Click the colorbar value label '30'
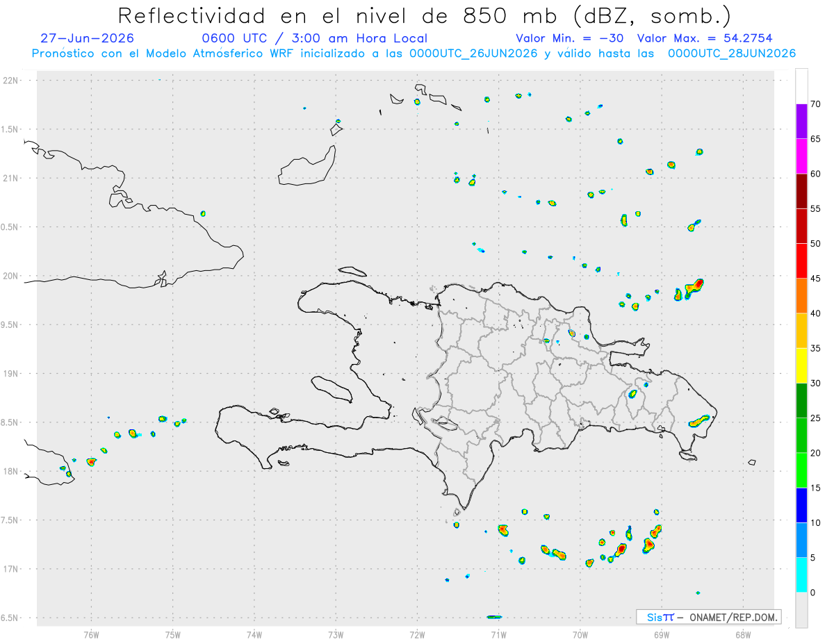 coord(816,383)
